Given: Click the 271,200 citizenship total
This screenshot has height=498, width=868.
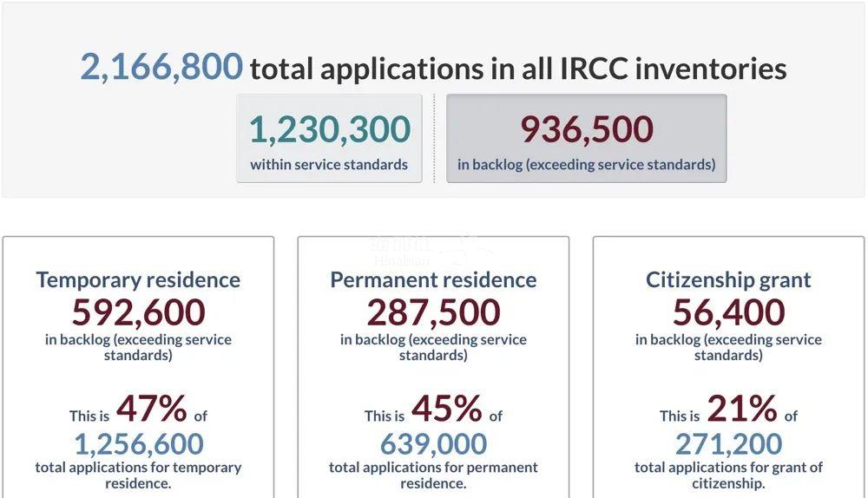Looking at the screenshot, I should tap(728, 443).
